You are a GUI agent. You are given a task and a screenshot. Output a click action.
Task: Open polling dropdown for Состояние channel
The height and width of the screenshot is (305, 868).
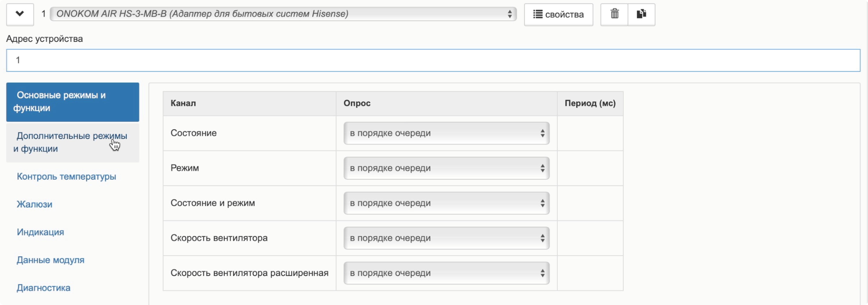[446, 133]
